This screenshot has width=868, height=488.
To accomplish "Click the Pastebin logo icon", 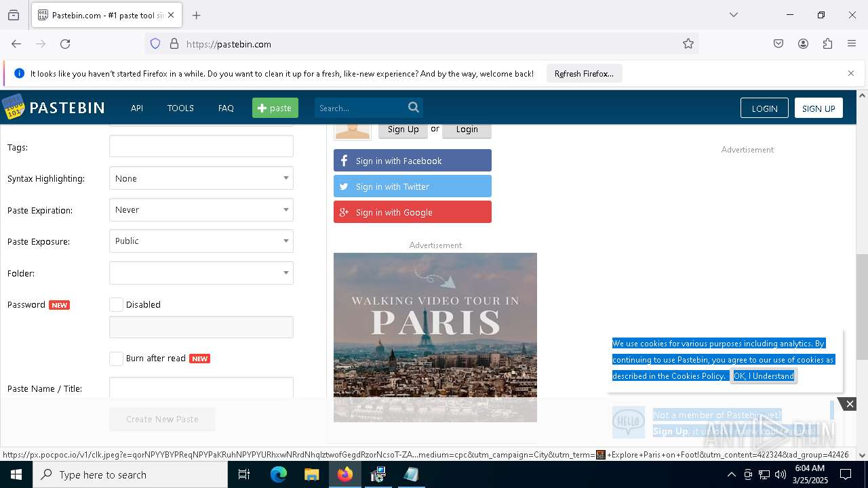I will (13, 107).
